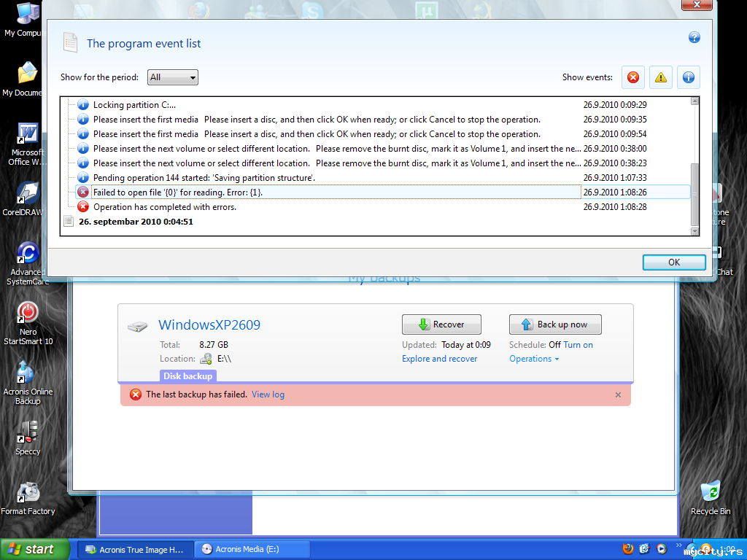Open Advanced SystemCare desktop shortcut
The width and height of the screenshot is (747, 560).
click(x=27, y=264)
